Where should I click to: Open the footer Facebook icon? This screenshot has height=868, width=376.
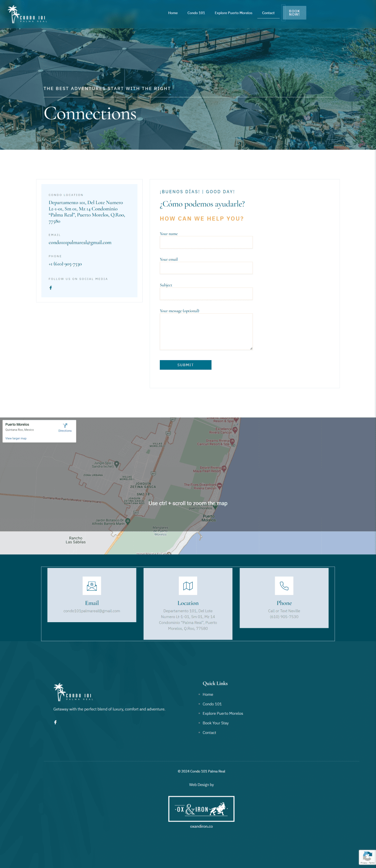point(55,722)
